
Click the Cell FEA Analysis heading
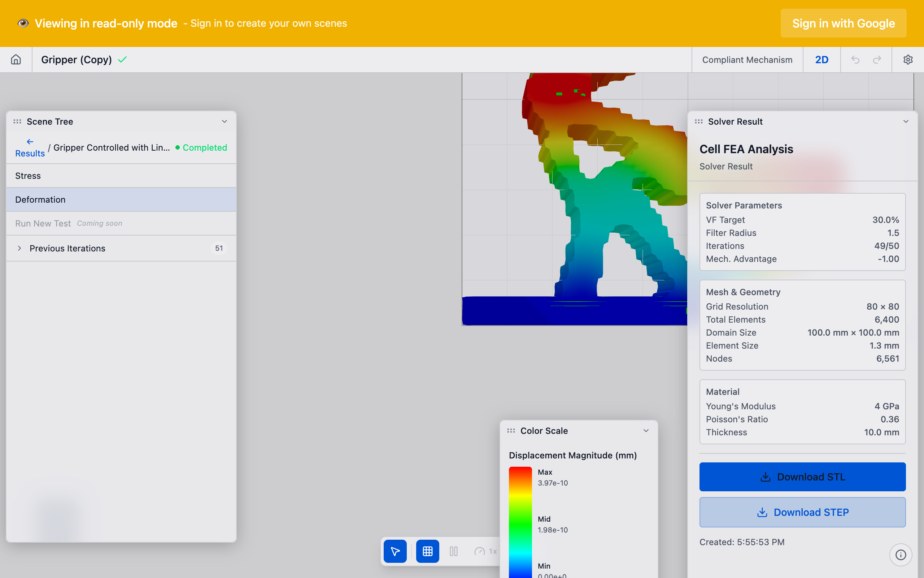point(746,149)
